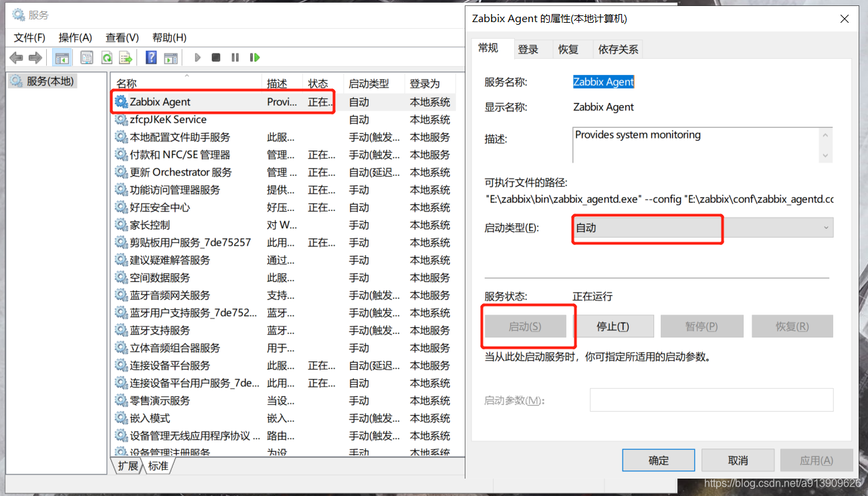Select the 连接设备平台服务 row

click(284, 365)
